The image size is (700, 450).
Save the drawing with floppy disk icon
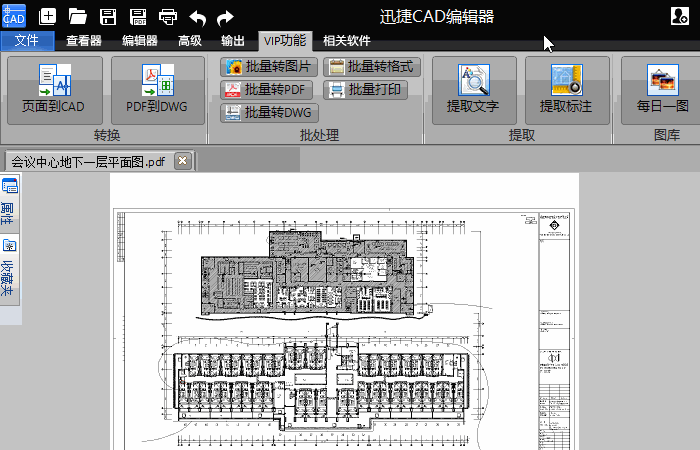pos(108,17)
